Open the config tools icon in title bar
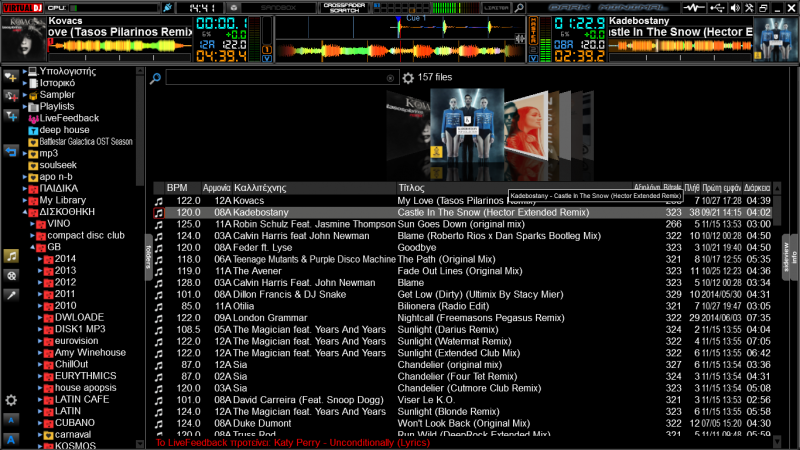The image size is (800, 450). [749, 8]
